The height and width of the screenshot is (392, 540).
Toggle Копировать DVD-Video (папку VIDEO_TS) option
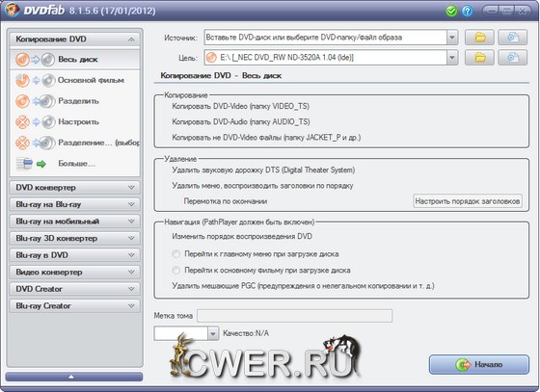pyautogui.click(x=240, y=106)
